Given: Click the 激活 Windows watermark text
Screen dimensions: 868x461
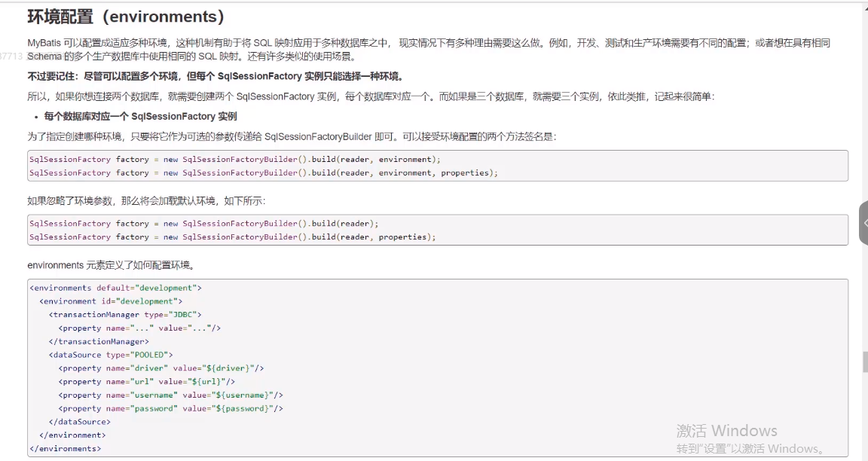Looking at the screenshot, I should tap(726, 431).
